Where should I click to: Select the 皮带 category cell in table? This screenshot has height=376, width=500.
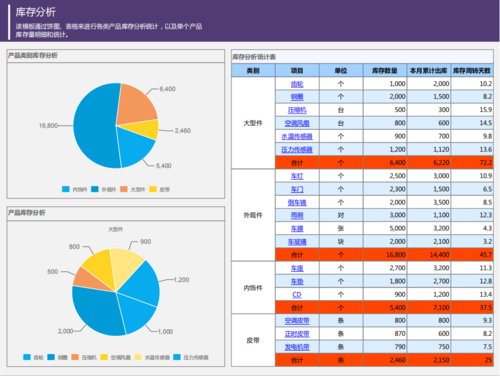(253, 340)
